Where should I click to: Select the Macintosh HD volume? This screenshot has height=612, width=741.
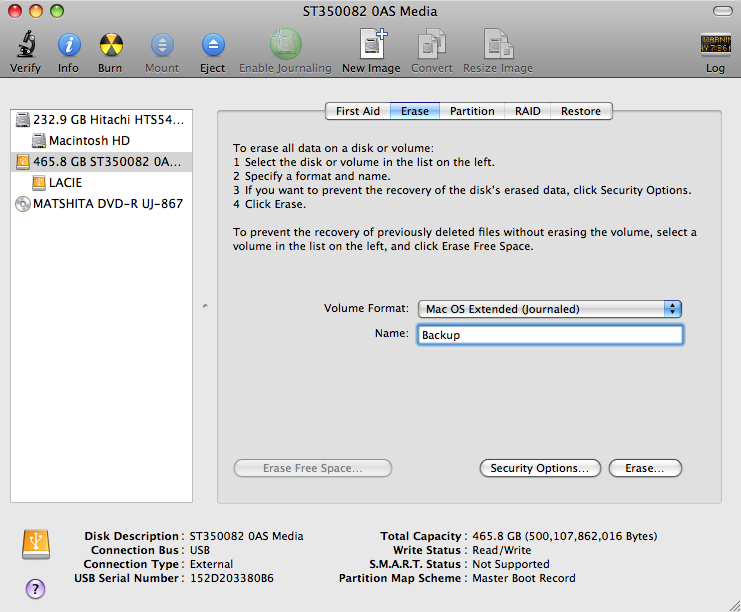(101, 141)
